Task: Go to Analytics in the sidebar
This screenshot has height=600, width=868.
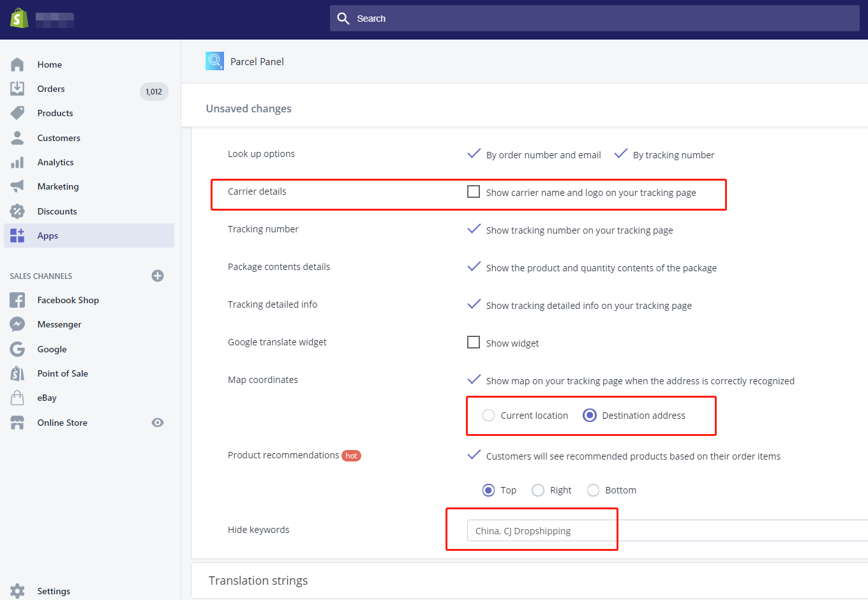Action: click(x=56, y=162)
